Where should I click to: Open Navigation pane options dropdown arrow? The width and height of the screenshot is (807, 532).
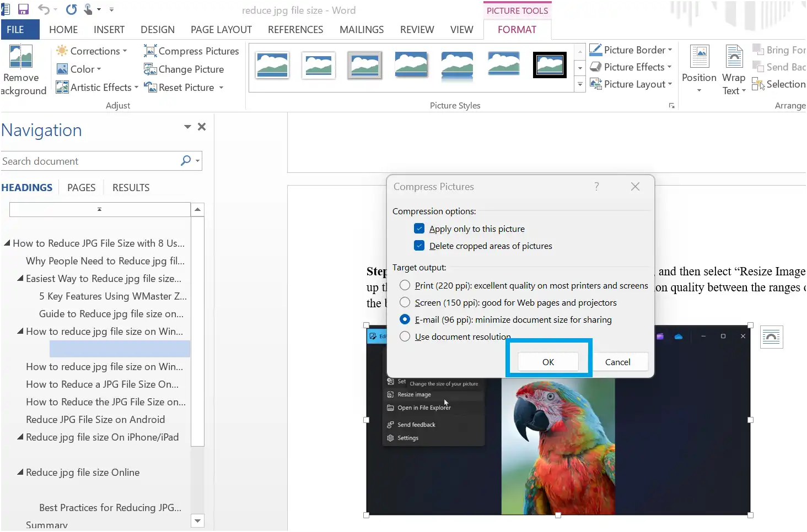click(187, 127)
